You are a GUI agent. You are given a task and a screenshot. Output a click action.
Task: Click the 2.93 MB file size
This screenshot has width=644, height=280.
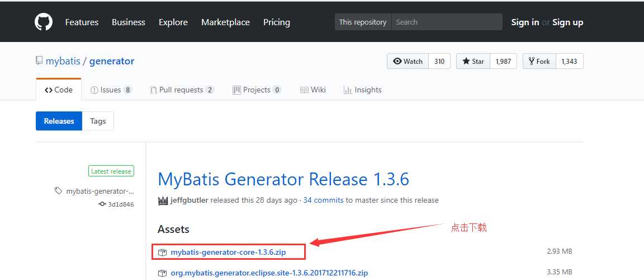(x=560, y=251)
